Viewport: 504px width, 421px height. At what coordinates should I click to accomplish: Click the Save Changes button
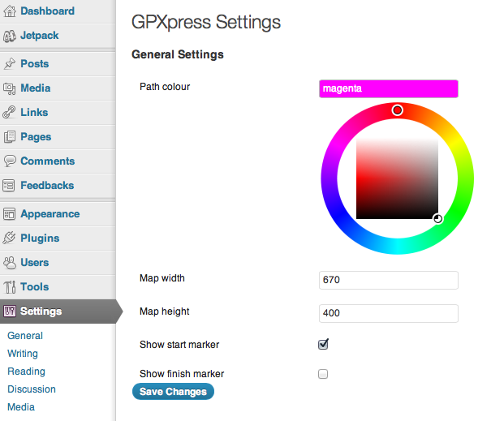[x=173, y=392]
